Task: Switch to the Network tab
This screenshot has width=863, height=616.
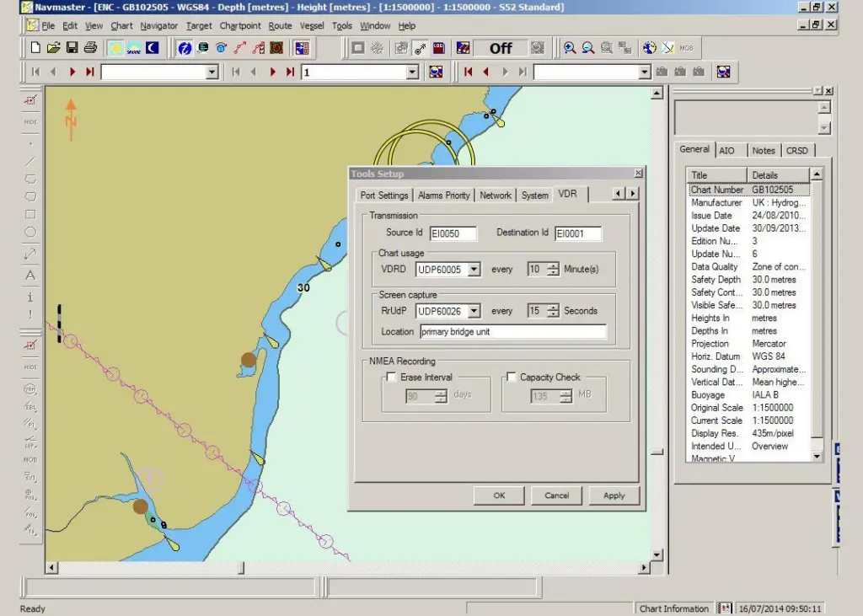Action: (x=496, y=196)
